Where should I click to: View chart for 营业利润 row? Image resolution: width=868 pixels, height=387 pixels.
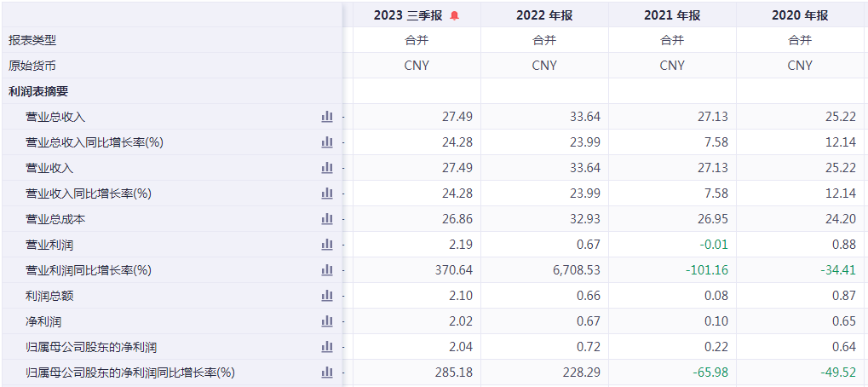pos(327,245)
